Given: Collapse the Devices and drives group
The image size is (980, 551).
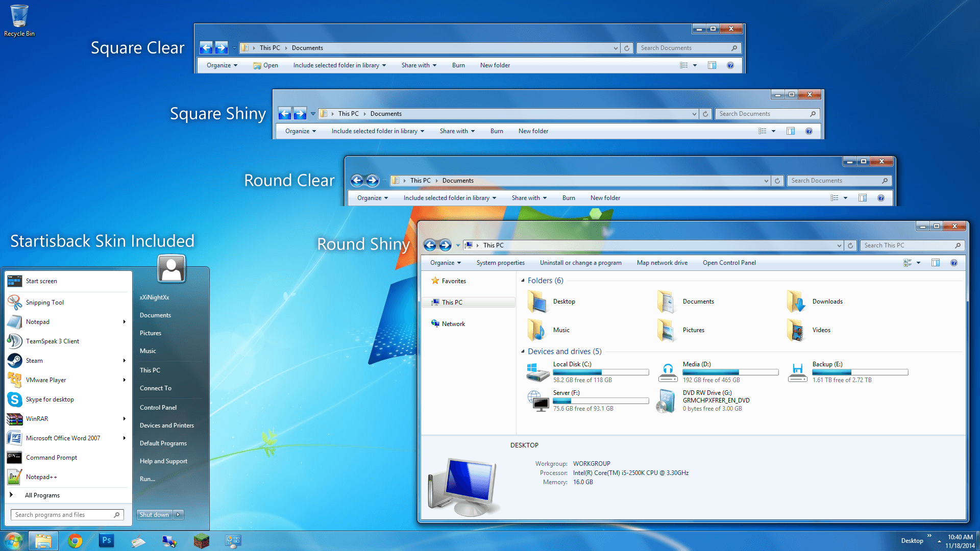Looking at the screenshot, I should (523, 352).
